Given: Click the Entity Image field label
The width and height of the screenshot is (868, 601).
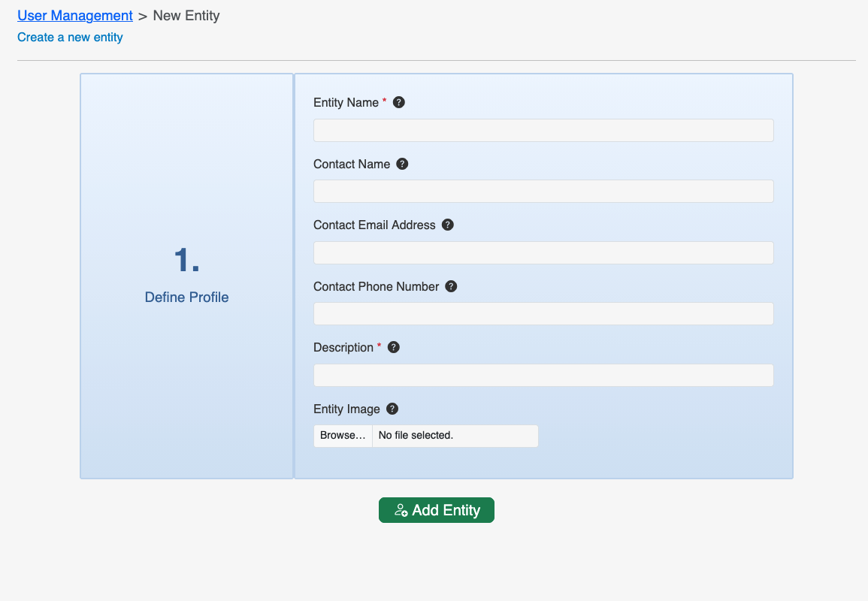Looking at the screenshot, I should [346, 409].
